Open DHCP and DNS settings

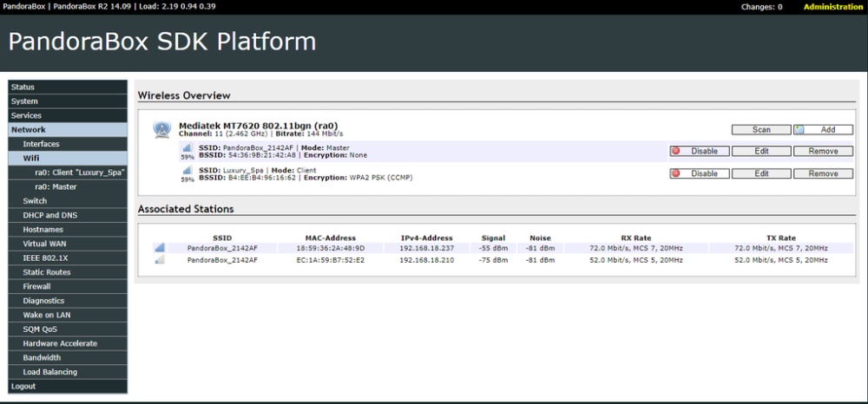point(68,215)
